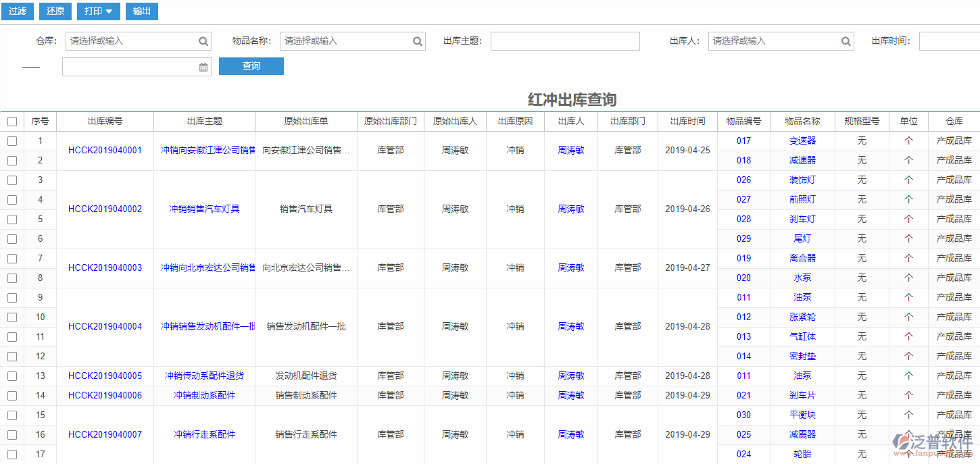The width and height of the screenshot is (980, 464).
Task: Open record HCCK2019040001
Action: 105,150
